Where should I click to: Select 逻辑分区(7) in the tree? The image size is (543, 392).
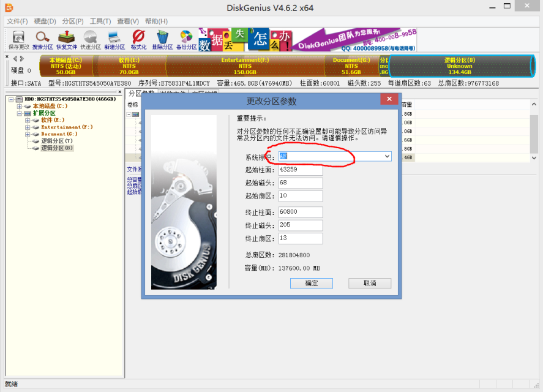tap(56, 141)
